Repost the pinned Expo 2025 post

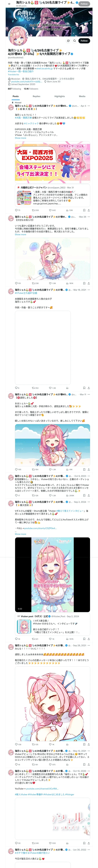pyautogui.click(x=35, y=210)
